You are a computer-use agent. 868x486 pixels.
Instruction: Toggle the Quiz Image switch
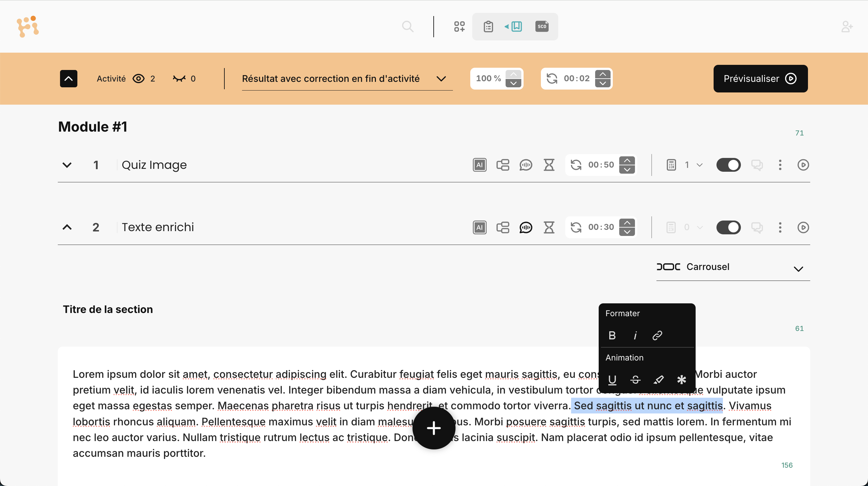[x=728, y=165]
